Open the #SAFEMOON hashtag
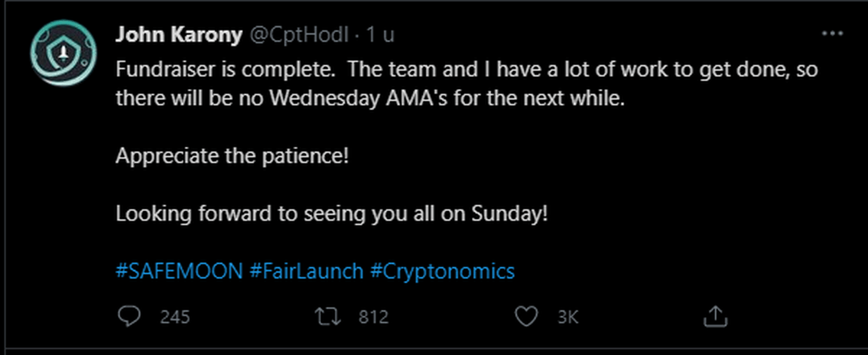This screenshot has width=868, height=355. click(179, 271)
